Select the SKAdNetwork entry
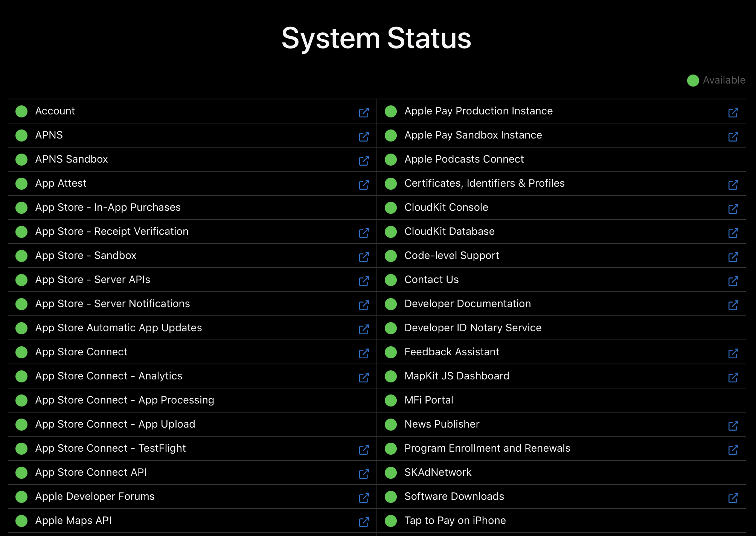756x536 pixels. [438, 472]
